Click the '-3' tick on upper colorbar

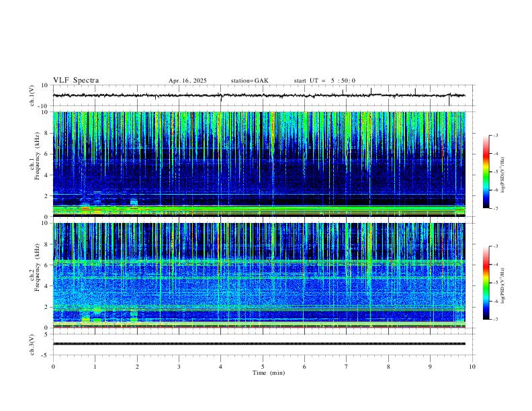[495, 135]
